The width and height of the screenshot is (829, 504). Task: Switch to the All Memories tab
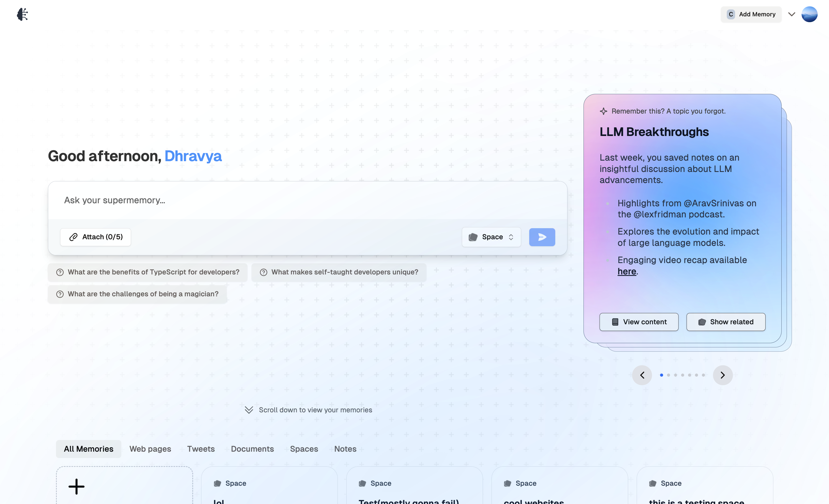click(88, 449)
